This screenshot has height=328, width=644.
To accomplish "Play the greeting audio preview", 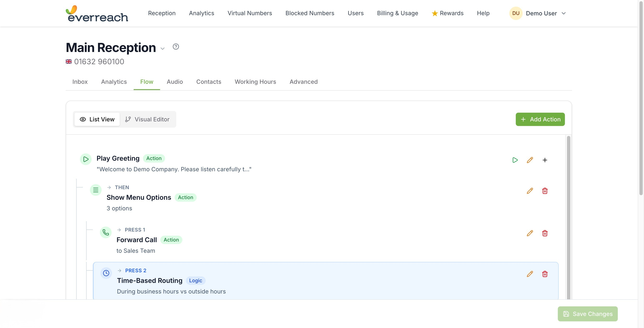I will tap(515, 160).
